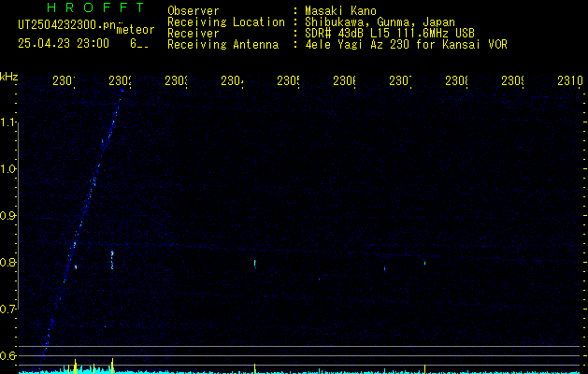This screenshot has height=374, width=588.
Task: Click the 'meteor' label
Action: pos(135,30)
